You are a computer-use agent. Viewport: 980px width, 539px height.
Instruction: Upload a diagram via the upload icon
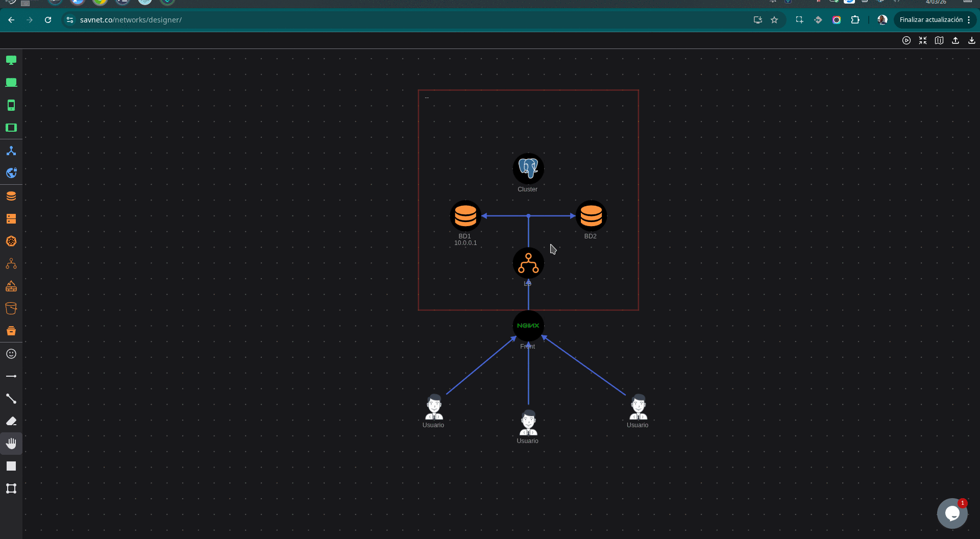click(955, 40)
